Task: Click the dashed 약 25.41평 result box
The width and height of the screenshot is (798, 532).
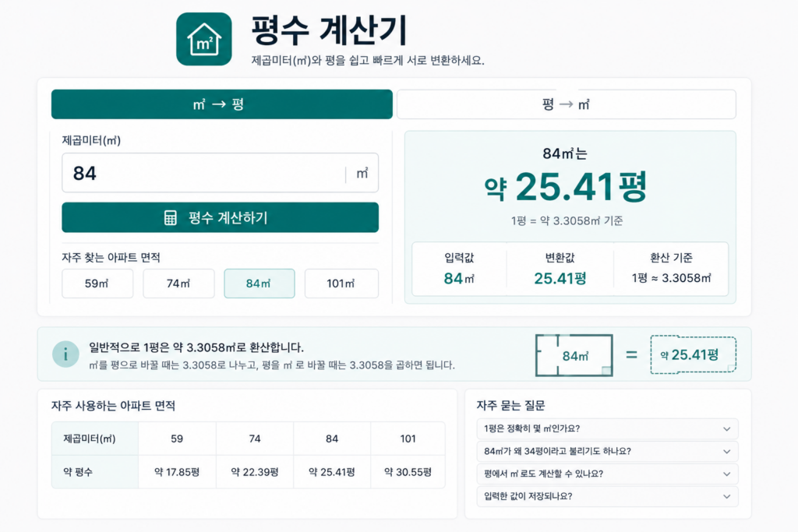Action: coord(693,355)
